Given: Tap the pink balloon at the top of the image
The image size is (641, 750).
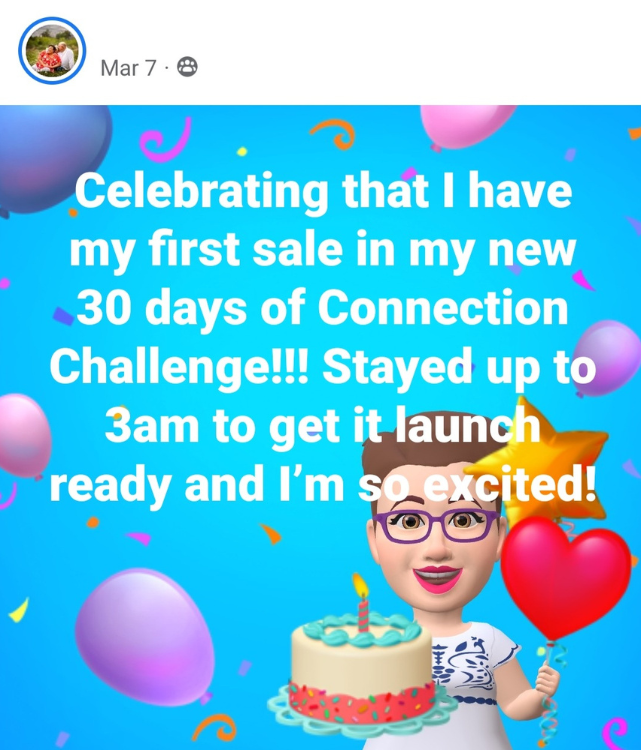Looking at the screenshot, I should pyautogui.click(x=466, y=126).
